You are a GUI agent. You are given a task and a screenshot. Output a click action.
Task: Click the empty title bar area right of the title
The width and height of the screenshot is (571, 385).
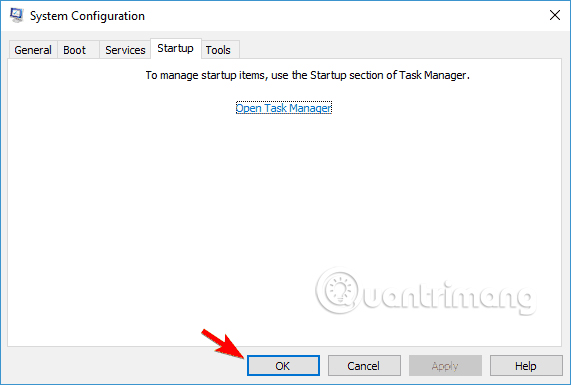(346, 16)
